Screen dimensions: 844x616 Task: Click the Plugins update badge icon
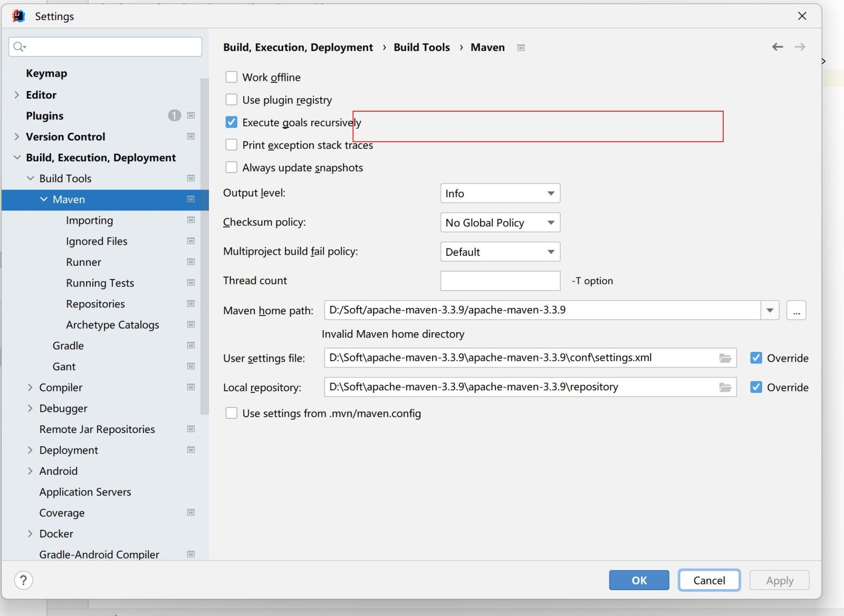point(174,115)
